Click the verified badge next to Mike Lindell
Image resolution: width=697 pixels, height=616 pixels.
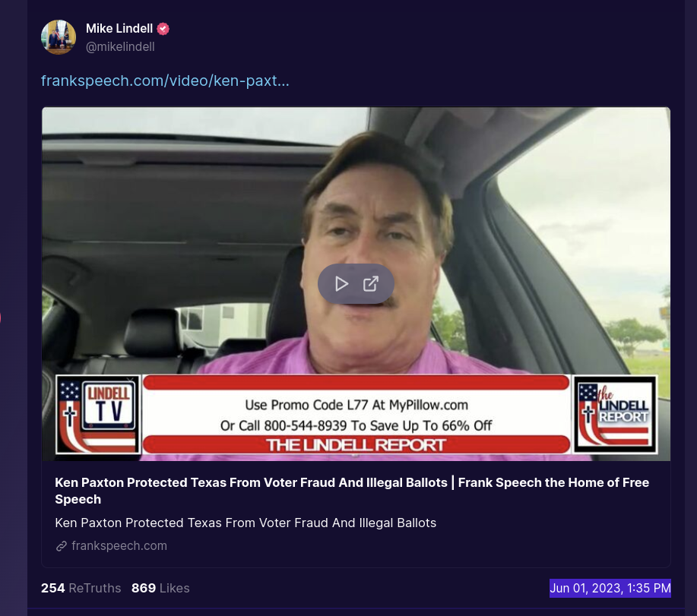tap(163, 29)
